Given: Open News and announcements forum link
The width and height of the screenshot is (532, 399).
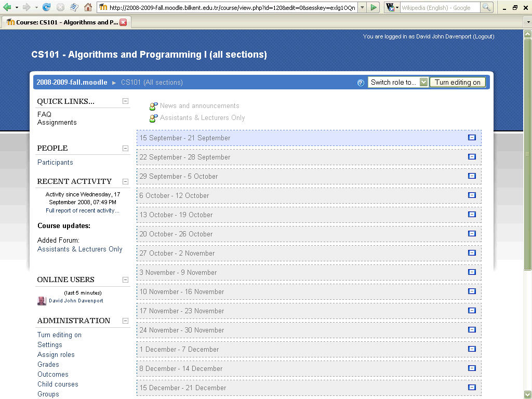Looking at the screenshot, I should pos(199,106).
